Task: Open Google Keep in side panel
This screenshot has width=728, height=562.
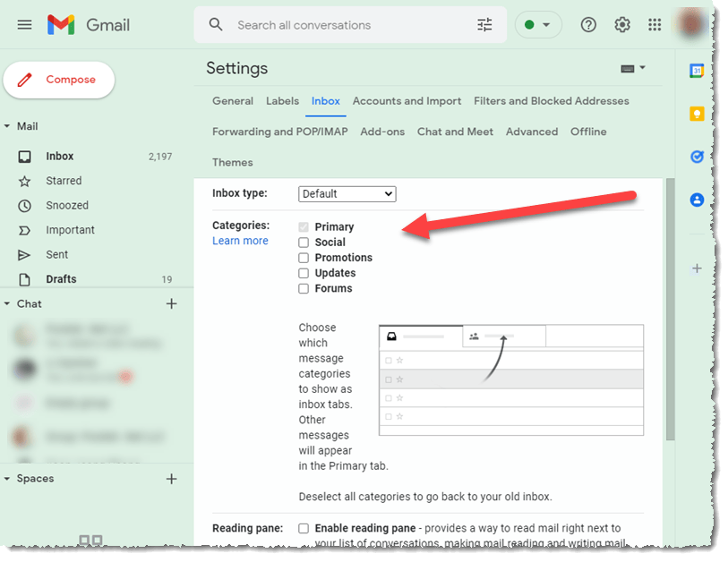Action: [x=697, y=114]
